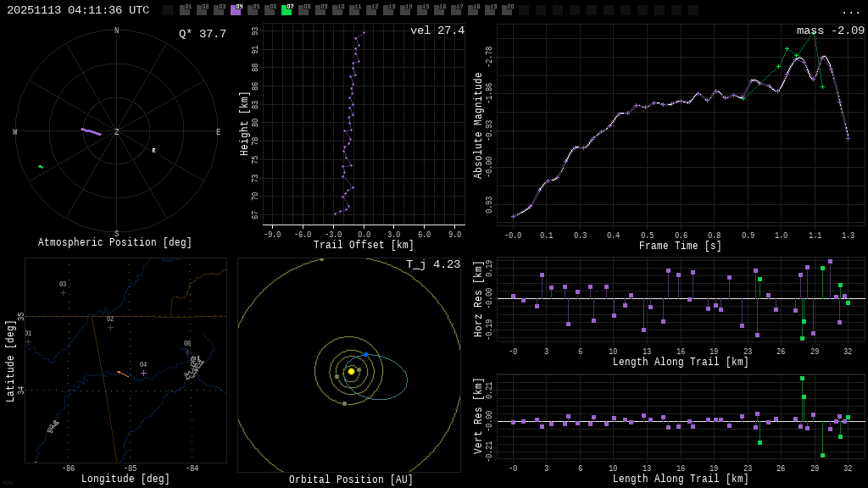The image size is (868, 488).
Task: Click the zenith Z marker in sky plot
Action: (117, 132)
